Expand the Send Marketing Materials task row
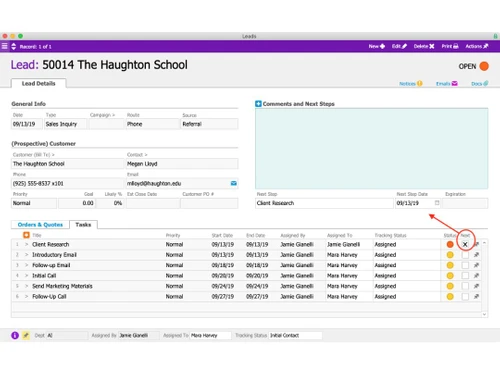This screenshot has height=375, width=500. click(x=26, y=286)
